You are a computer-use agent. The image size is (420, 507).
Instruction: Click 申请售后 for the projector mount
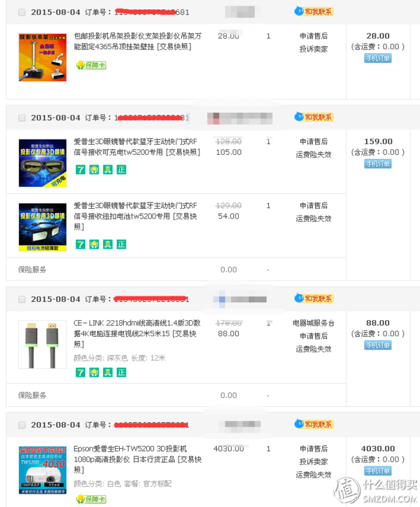(314, 36)
